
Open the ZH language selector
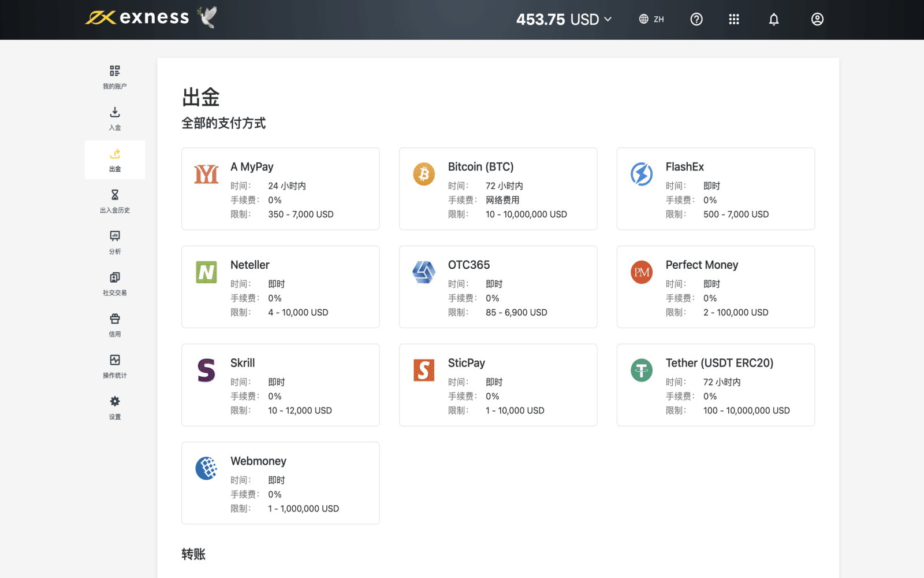click(651, 19)
